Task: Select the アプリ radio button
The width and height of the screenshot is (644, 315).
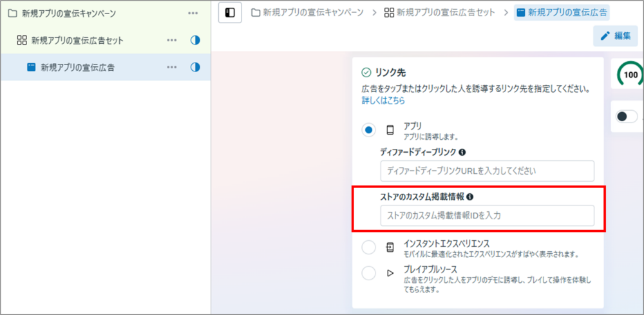Action: tap(368, 130)
